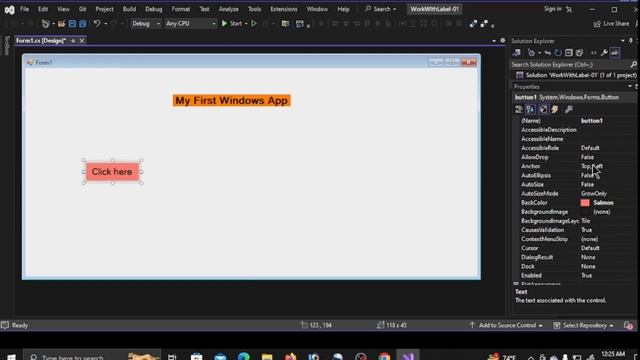Open the Any CPU platform dropdown
This screenshot has height=360, width=640.
click(190, 24)
